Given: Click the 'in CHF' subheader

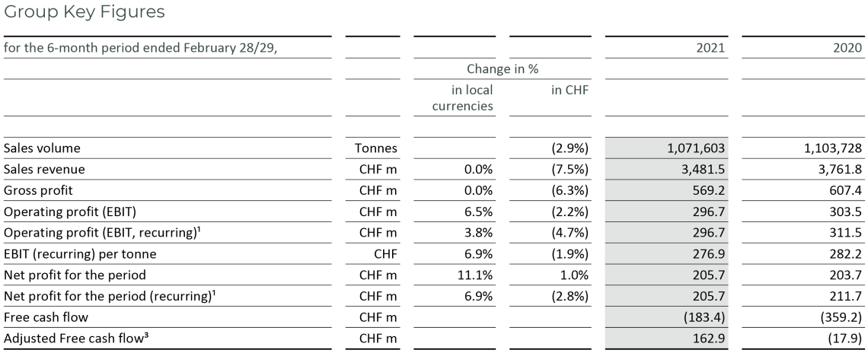Looking at the screenshot, I should (x=566, y=91).
